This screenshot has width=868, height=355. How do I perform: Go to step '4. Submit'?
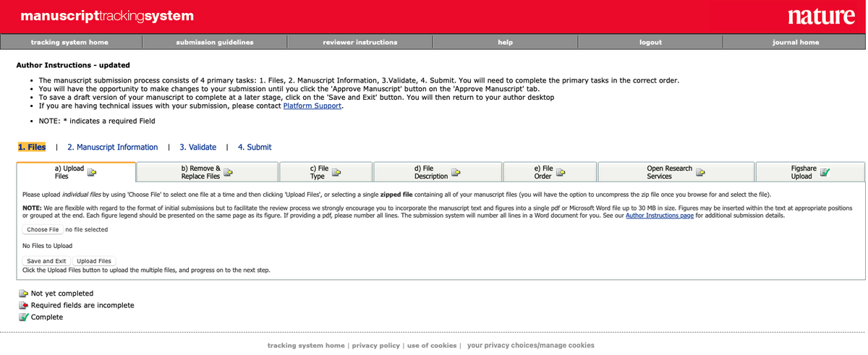pyautogui.click(x=255, y=147)
